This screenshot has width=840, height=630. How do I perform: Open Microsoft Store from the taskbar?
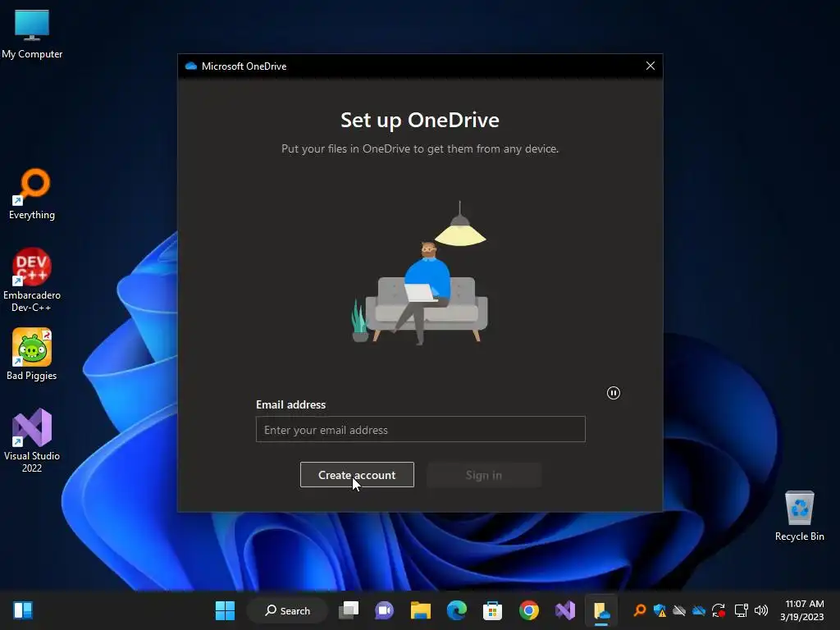click(x=492, y=610)
